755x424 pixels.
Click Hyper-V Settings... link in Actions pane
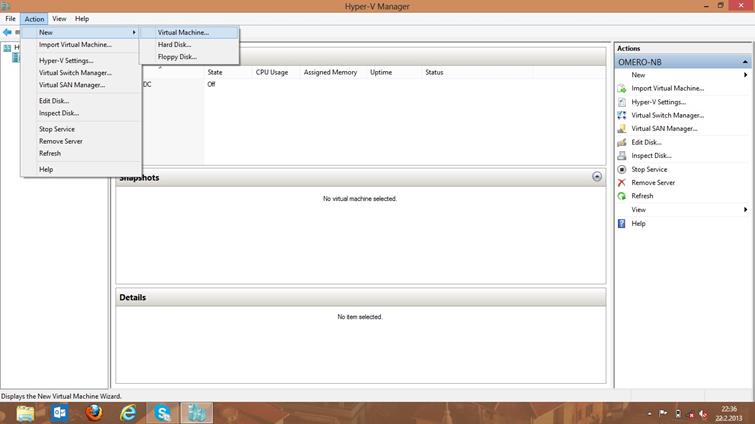[x=658, y=102]
